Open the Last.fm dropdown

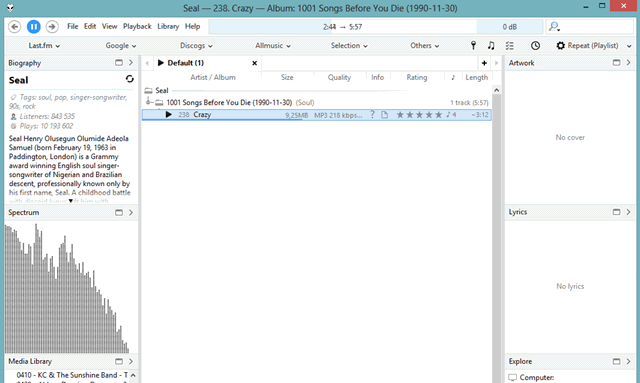(44, 45)
